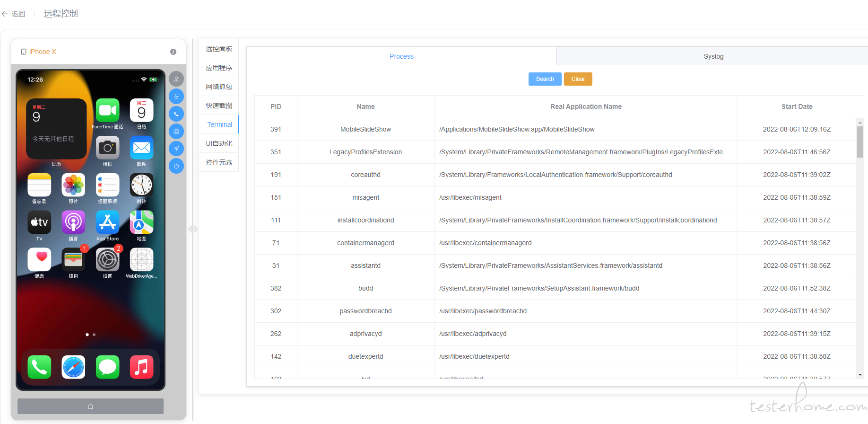Click the misagent process name
This screenshot has height=424, width=868.
point(365,197)
